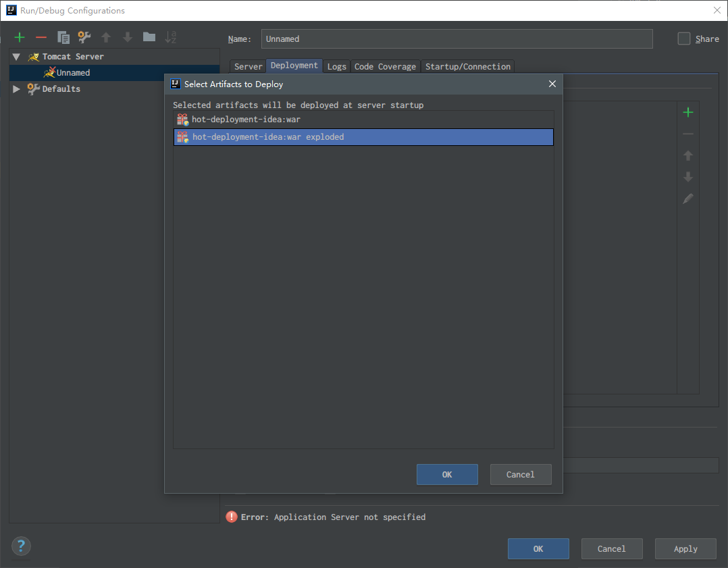Viewport: 728px width, 568px height.
Task: Copy the selected configuration
Action: click(x=63, y=37)
